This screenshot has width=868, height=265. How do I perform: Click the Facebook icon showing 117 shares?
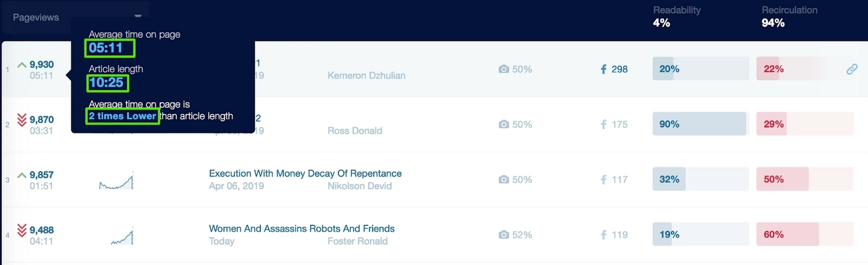[603, 180]
